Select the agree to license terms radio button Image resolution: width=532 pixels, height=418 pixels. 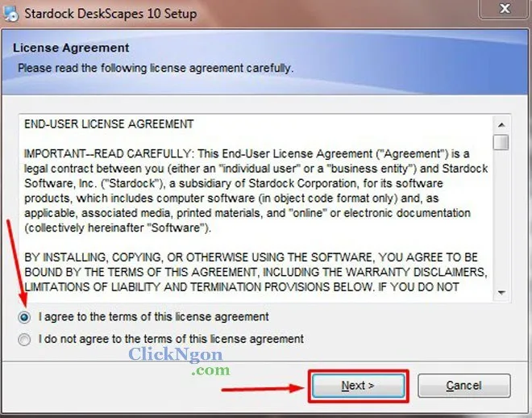(24, 317)
